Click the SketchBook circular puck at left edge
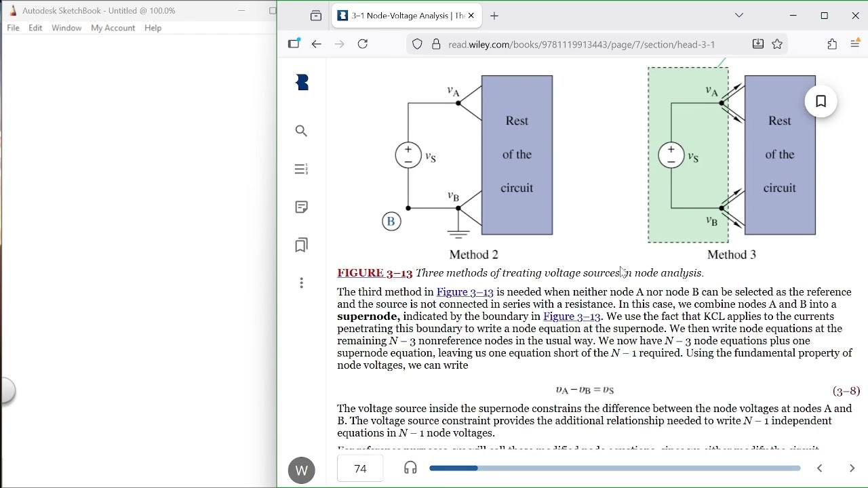 [7, 391]
